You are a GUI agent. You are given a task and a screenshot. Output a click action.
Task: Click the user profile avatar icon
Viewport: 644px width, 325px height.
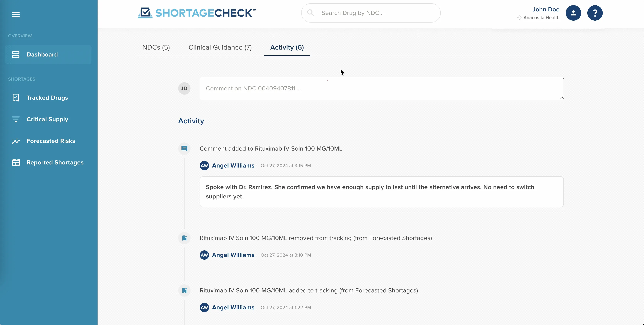(573, 13)
